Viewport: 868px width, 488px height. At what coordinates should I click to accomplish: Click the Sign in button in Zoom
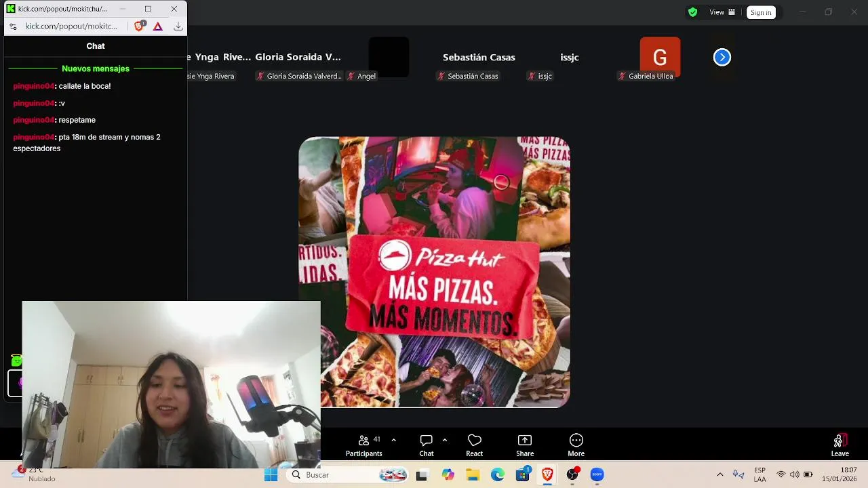coord(761,12)
